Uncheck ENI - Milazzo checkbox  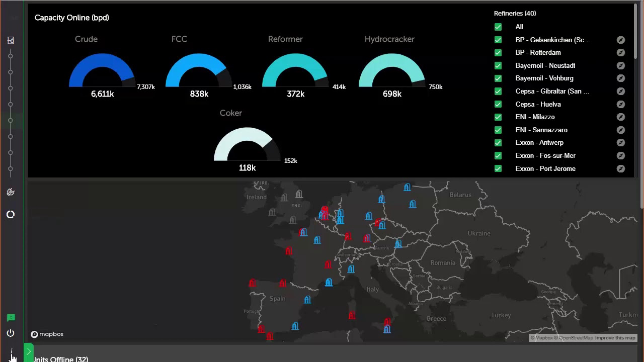498,117
